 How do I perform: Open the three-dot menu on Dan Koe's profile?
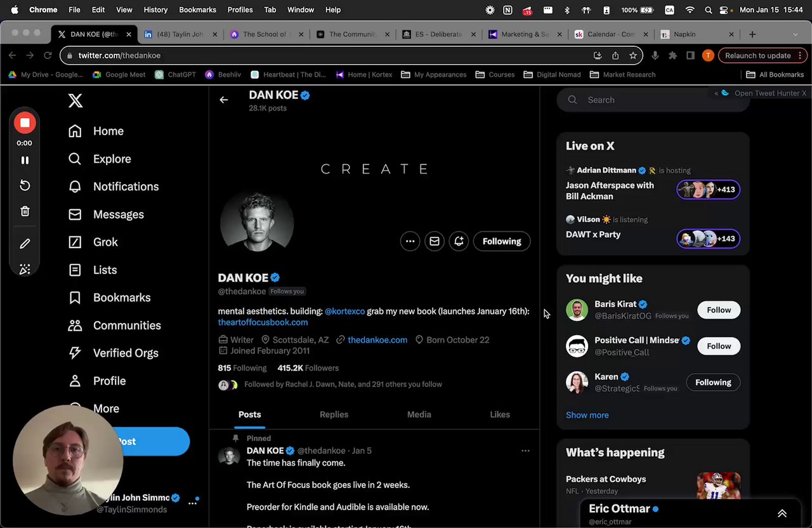coord(410,241)
